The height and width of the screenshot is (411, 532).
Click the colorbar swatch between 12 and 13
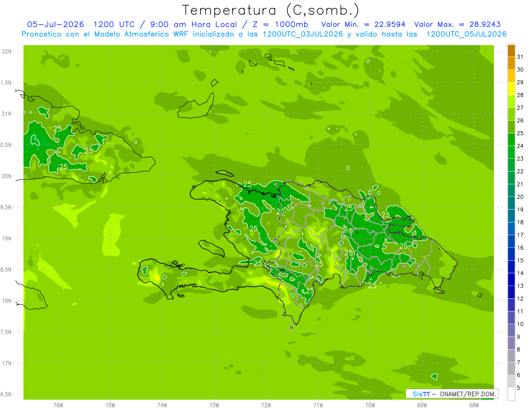(x=511, y=292)
